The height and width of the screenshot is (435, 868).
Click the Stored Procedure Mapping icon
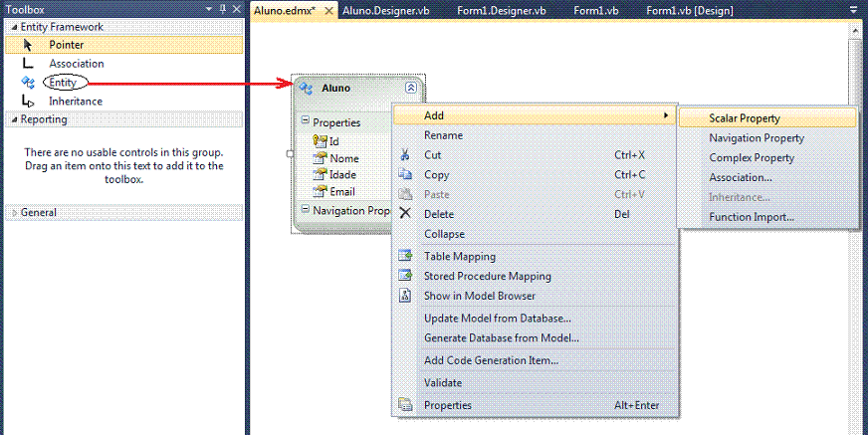(x=405, y=276)
